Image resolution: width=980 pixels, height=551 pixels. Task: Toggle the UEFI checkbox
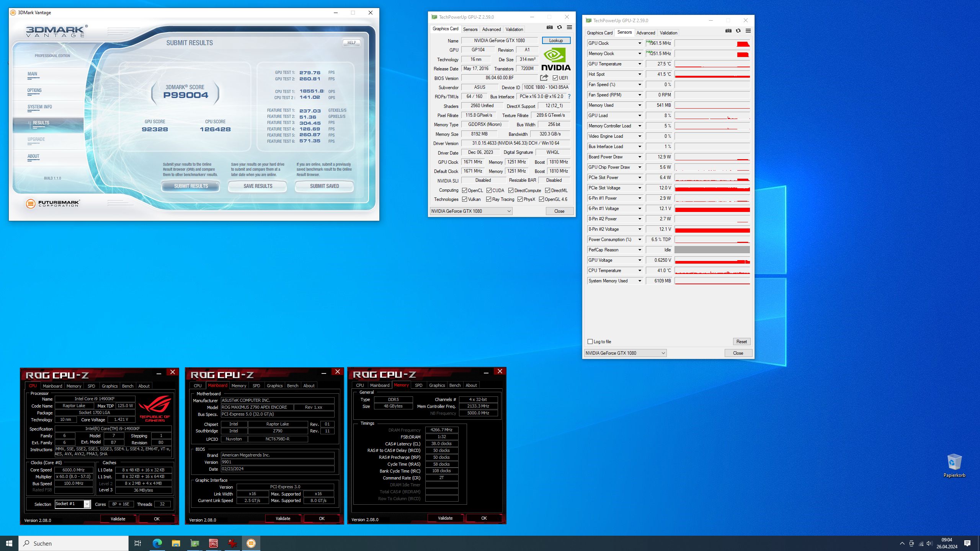pos(555,78)
